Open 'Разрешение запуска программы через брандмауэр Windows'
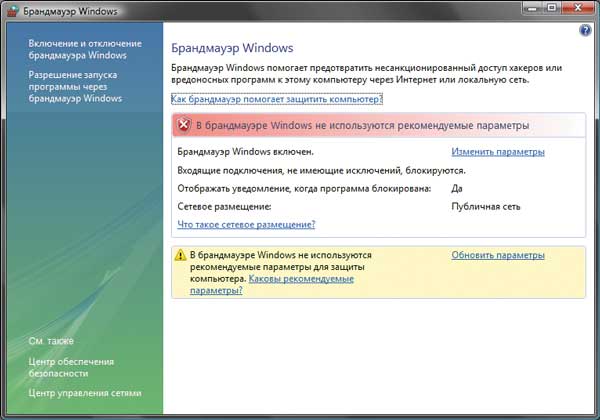The height and width of the screenshot is (420, 600). [75, 87]
